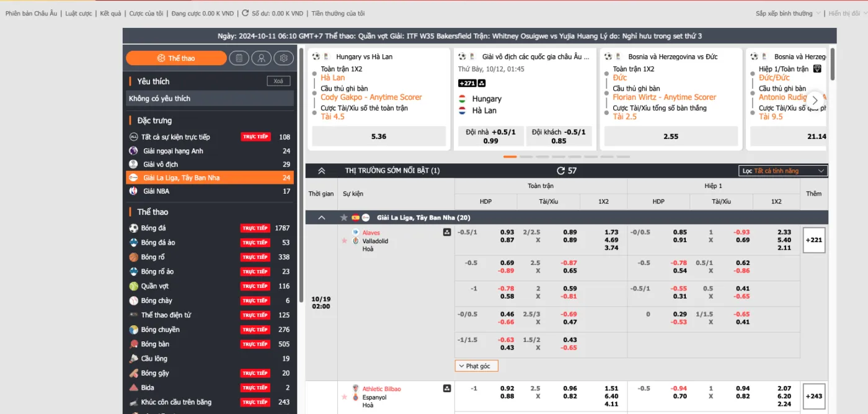This screenshot has width=868, height=414.
Task: Click the Giải vô địch league logo
Action: pyautogui.click(x=133, y=164)
